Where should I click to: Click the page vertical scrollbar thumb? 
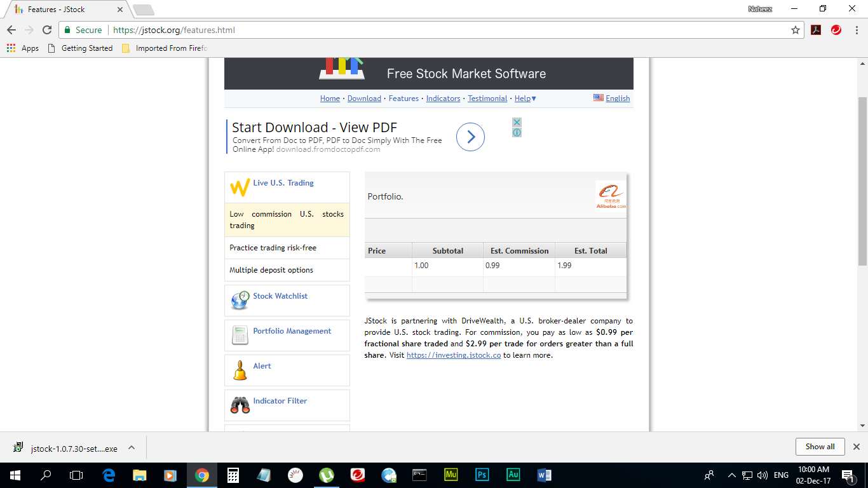click(862, 181)
